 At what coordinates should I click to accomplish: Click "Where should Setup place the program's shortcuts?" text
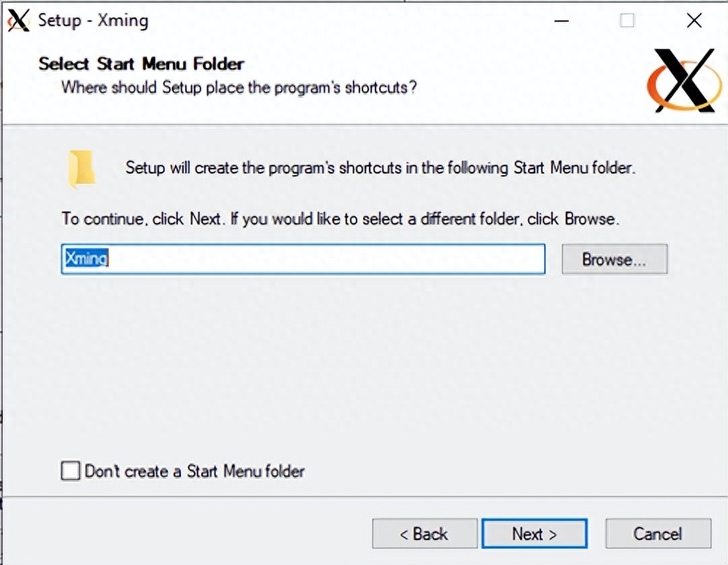(x=239, y=88)
